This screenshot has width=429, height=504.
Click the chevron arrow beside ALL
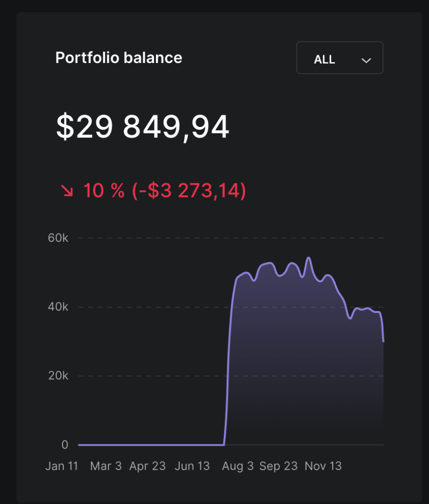click(x=366, y=60)
